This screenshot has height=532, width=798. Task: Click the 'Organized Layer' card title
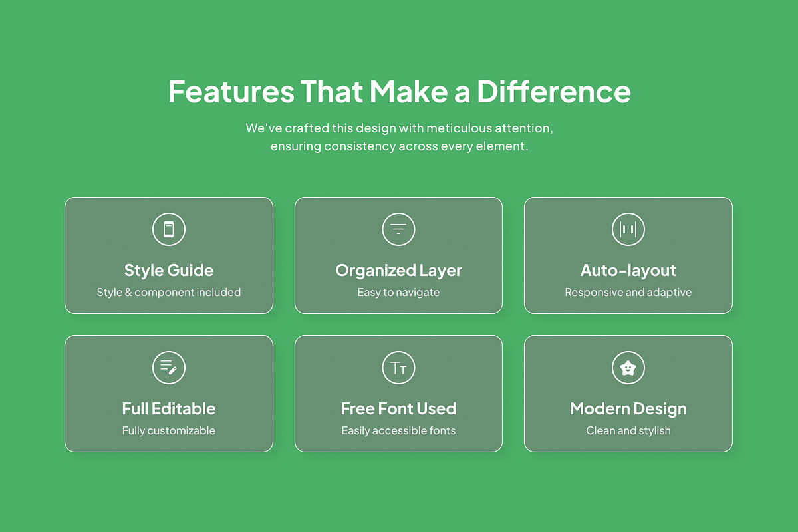tap(398, 271)
